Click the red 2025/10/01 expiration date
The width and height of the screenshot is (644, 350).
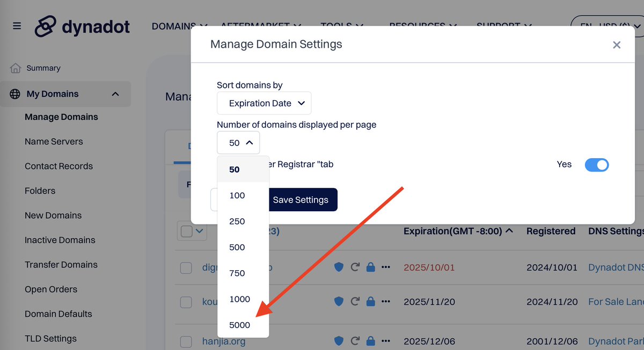click(x=429, y=267)
